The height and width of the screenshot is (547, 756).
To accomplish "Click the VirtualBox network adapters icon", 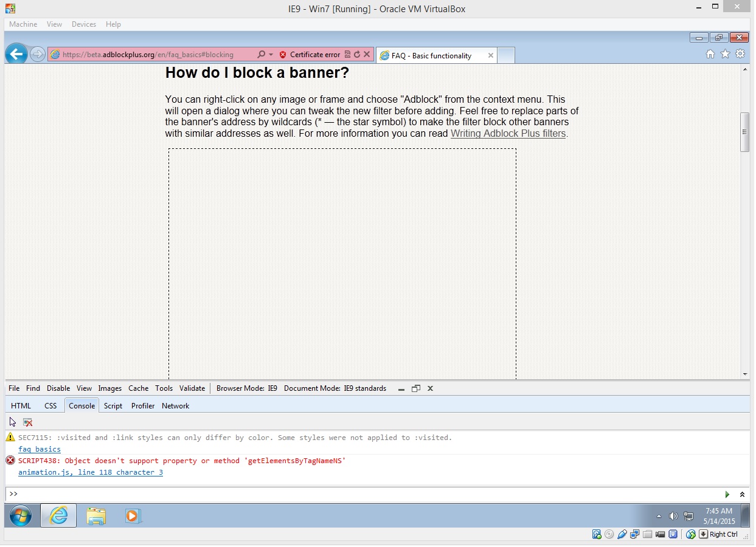I will (x=634, y=535).
